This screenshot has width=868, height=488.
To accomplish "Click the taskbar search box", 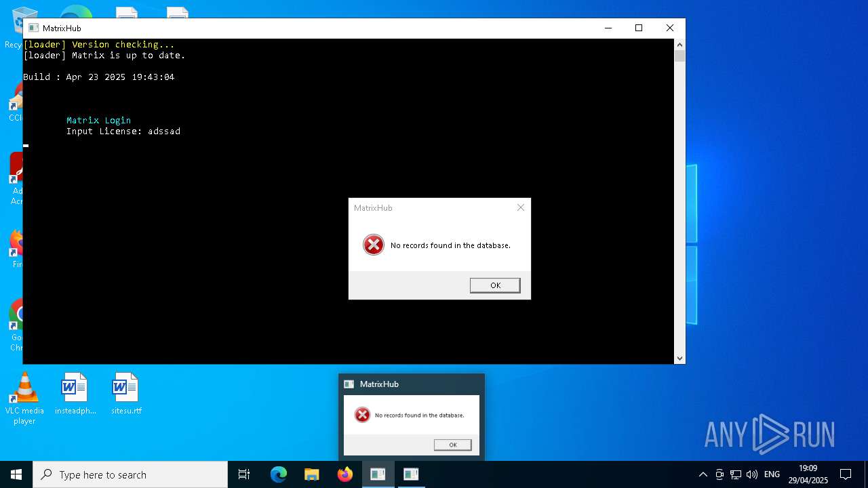I will (x=130, y=474).
